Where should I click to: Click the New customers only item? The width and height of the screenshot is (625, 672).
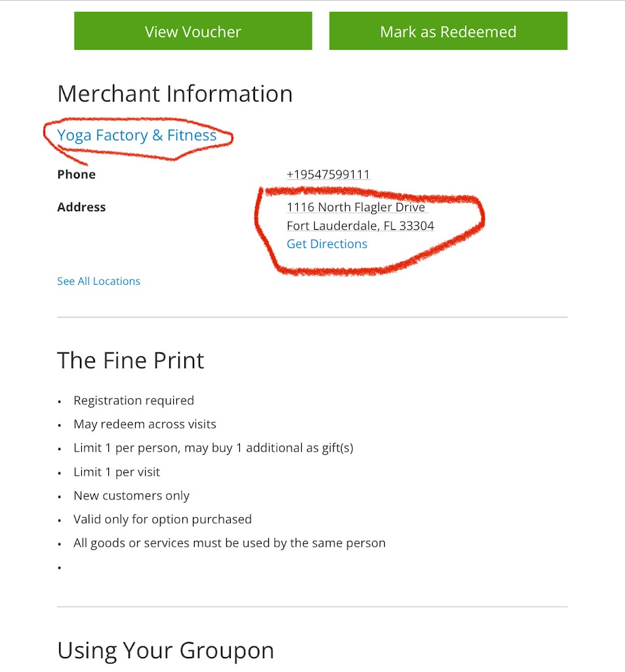pyautogui.click(x=131, y=495)
